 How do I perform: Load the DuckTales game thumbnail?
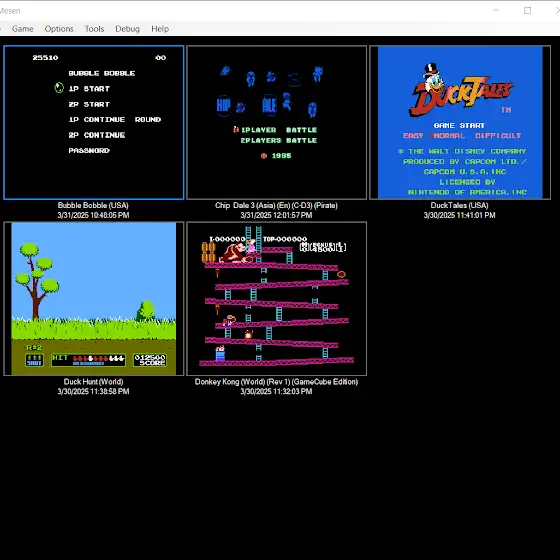(x=460, y=122)
